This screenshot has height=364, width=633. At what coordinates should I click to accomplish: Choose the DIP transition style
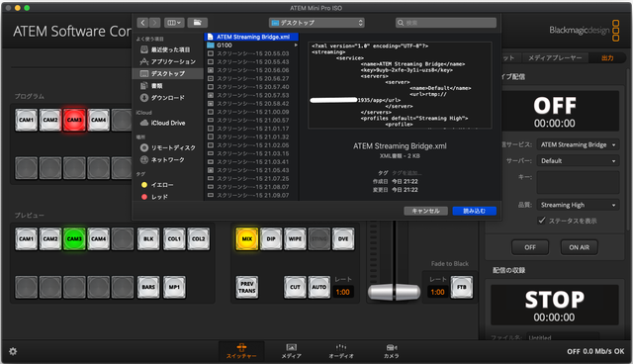click(271, 239)
